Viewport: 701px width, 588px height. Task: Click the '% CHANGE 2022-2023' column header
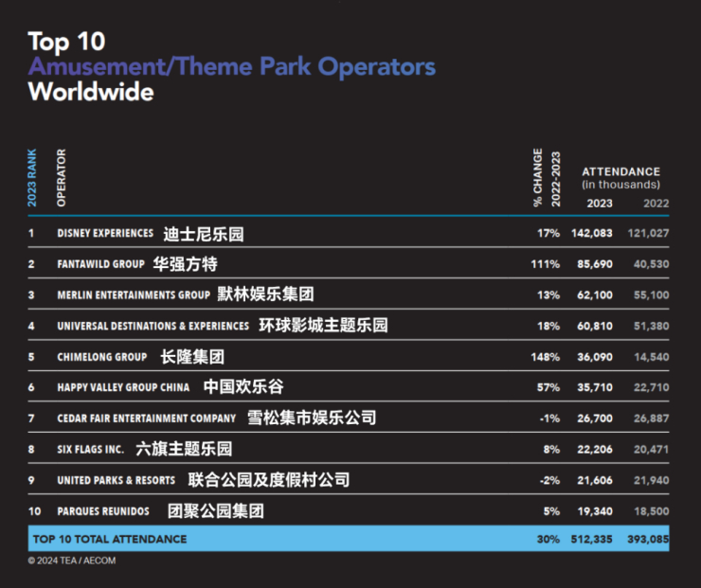(547, 178)
